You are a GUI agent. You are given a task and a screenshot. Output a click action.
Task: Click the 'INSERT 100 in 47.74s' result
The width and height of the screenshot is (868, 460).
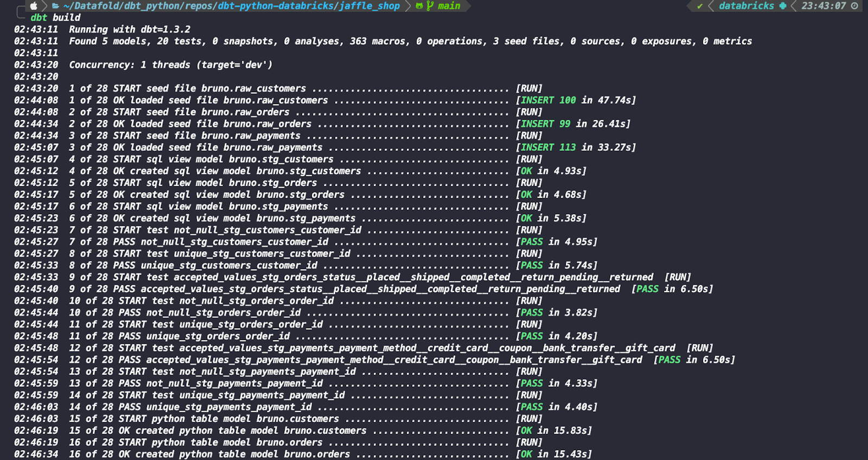coord(576,100)
